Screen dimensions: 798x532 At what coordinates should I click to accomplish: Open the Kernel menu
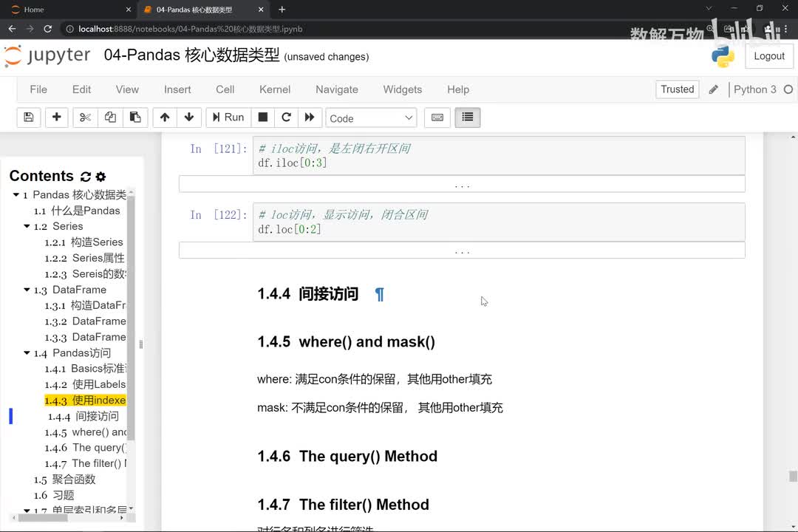[x=275, y=89]
